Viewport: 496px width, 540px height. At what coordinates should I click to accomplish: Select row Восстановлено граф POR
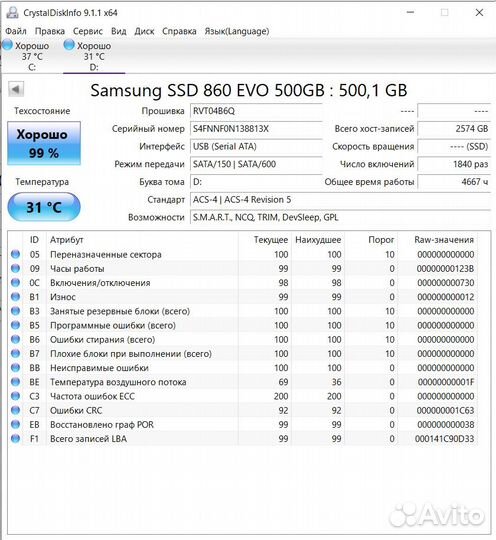242,424
